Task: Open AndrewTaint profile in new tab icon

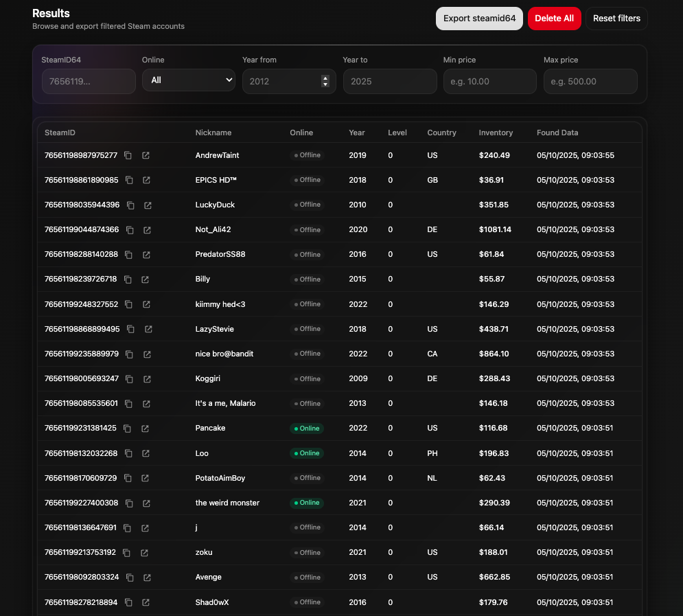Action: 146,155
